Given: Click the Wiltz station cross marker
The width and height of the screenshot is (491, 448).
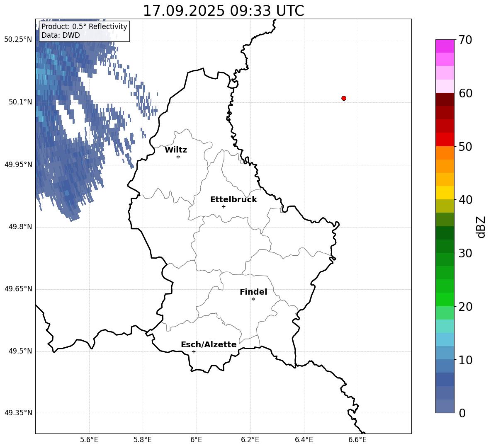Looking at the screenshot, I should [x=178, y=157].
